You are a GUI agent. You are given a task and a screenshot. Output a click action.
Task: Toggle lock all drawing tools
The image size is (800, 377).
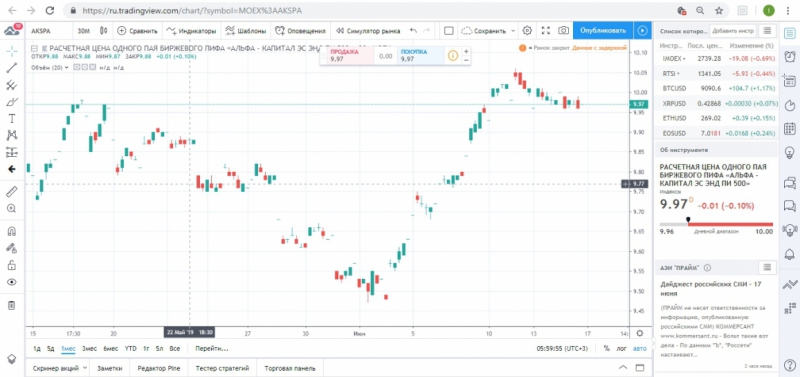coord(12,265)
